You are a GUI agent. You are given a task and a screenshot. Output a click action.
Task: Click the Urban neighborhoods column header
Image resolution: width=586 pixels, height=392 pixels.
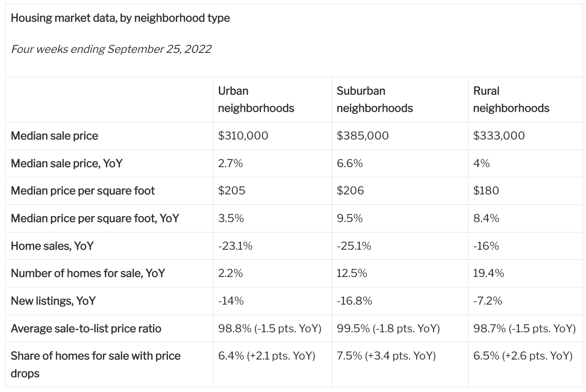(256, 99)
